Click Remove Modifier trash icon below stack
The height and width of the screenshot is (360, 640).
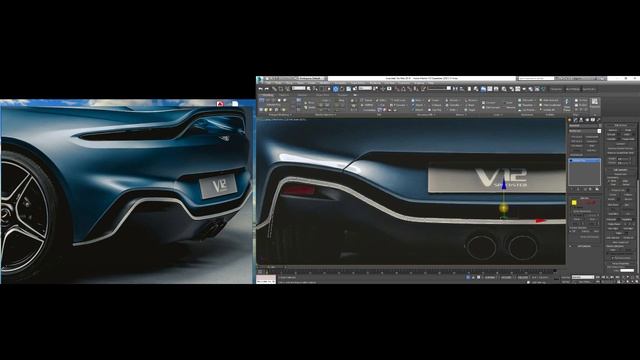click(590, 189)
